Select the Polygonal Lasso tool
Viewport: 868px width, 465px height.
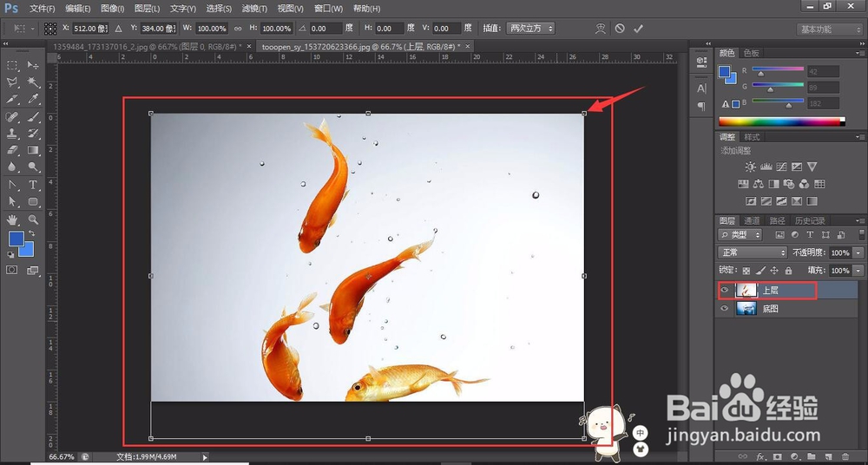pos(12,82)
